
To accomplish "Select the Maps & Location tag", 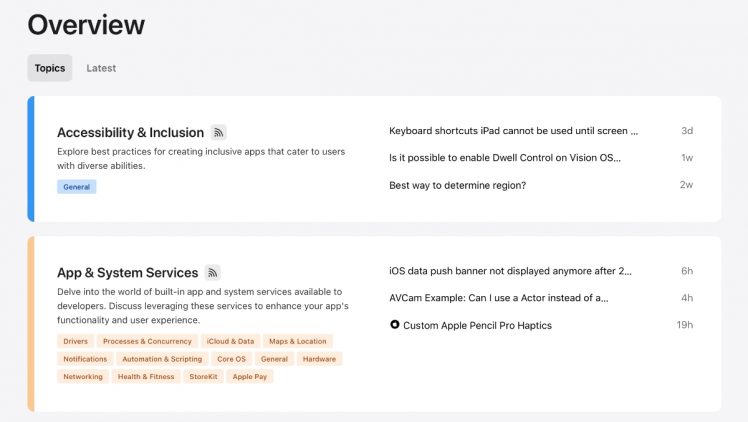I will point(298,341).
